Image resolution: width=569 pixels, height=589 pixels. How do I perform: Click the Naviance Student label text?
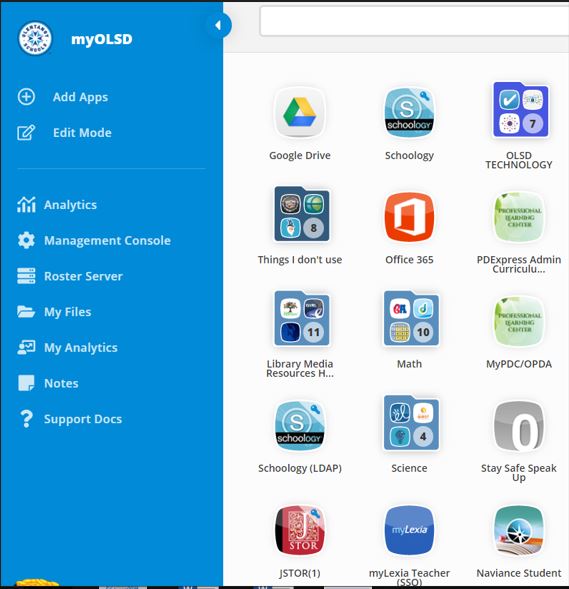[x=519, y=573]
